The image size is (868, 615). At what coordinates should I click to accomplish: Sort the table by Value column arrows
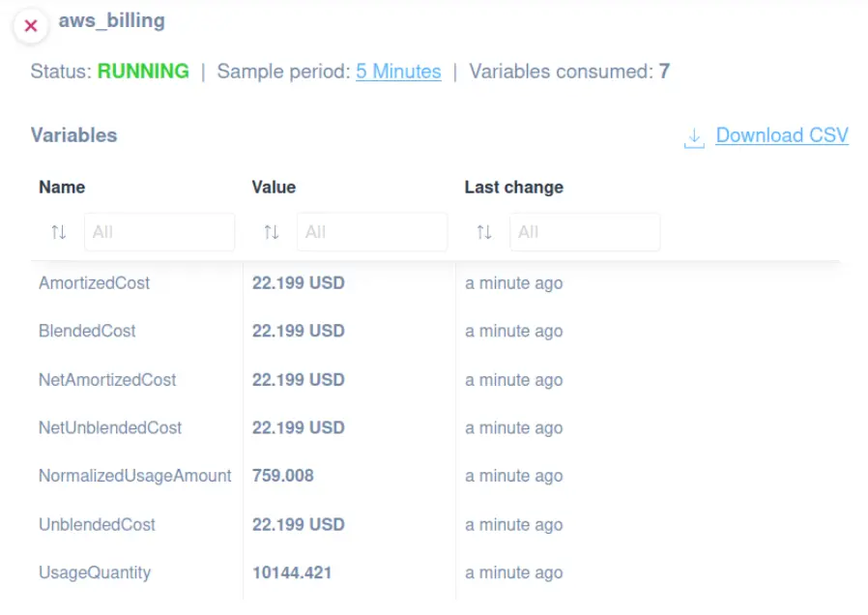[x=272, y=232]
